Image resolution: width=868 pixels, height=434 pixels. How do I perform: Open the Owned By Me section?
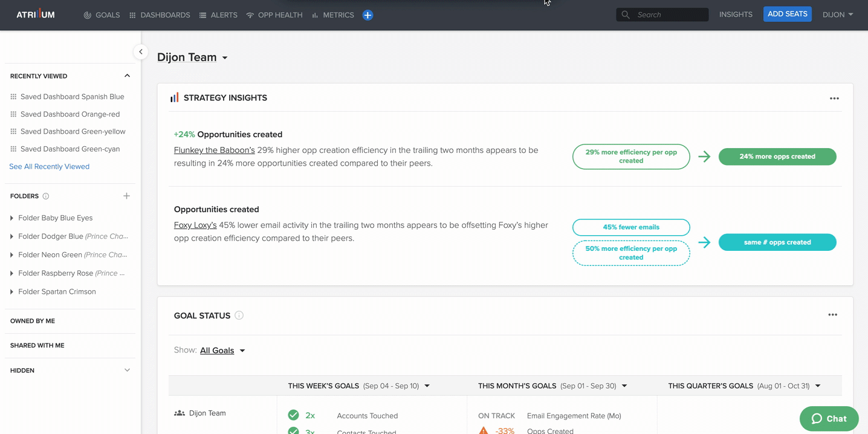pyautogui.click(x=33, y=322)
